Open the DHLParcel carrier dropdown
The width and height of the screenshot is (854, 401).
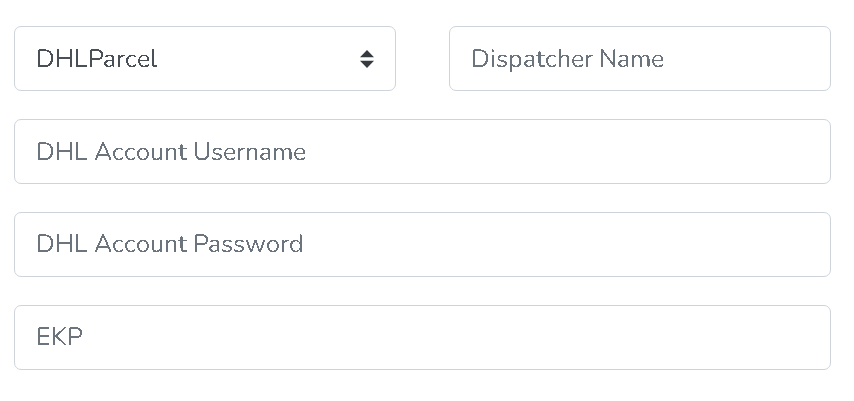(x=204, y=59)
